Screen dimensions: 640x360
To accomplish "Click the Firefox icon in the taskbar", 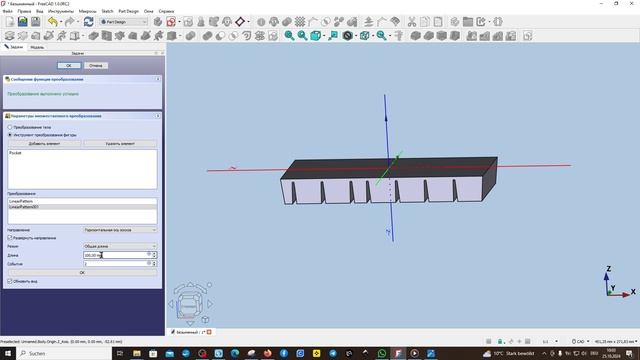I will pyautogui.click(x=267, y=353).
